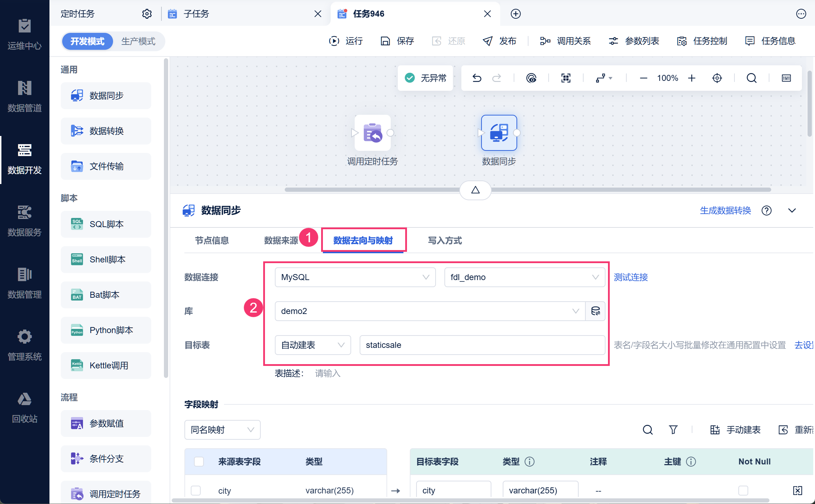The image size is (815, 504).
Task: Click the fit-to-screen canvas icon
Action: (x=566, y=78)
